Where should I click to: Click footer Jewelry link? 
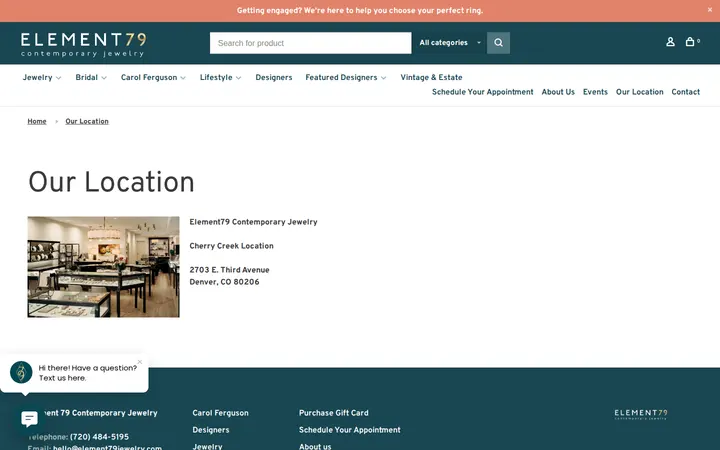(207, 446)
